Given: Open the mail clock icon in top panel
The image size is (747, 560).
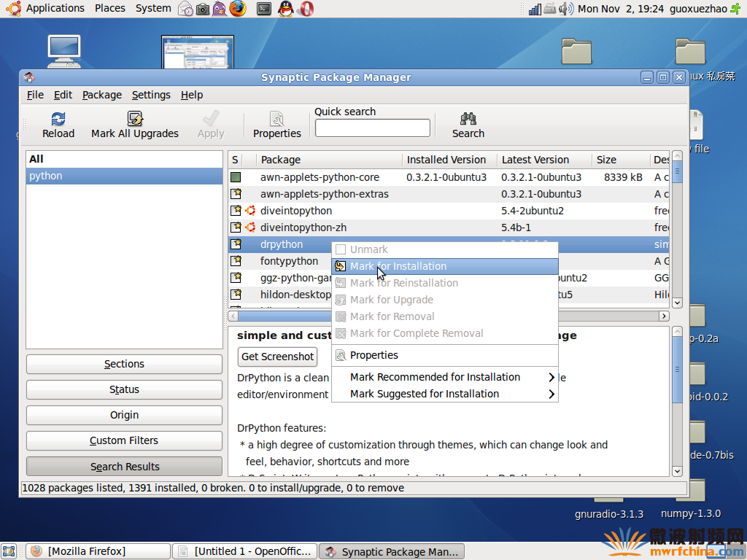Looking at the screenshot, I should [185, 9].
